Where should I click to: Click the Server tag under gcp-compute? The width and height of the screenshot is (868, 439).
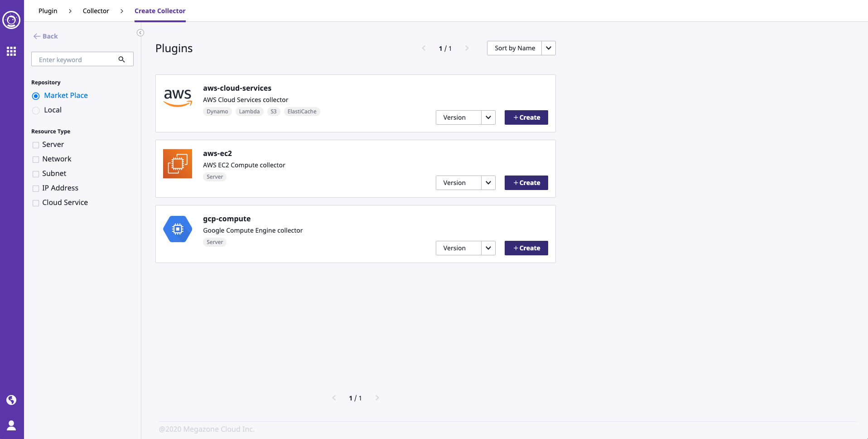(215, 242)
